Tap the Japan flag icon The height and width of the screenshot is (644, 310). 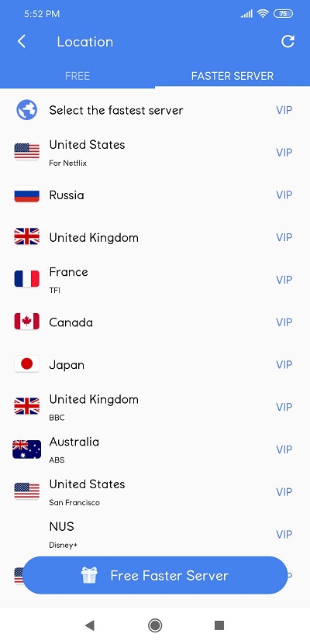pos(26,364)
